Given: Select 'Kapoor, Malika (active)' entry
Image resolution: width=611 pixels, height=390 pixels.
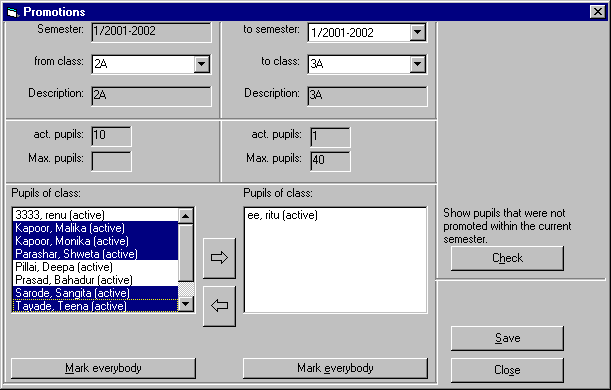Looking at the screenshot, I should coord(96,228).
